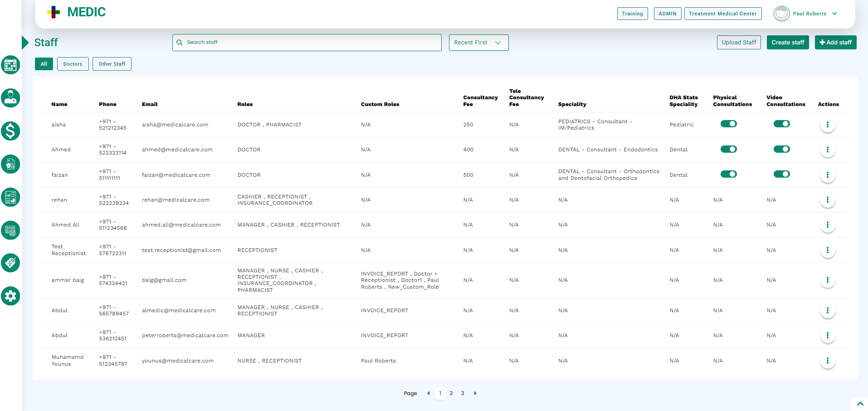Open actions menu for Test Receptionist
This screenshot has height=411, width=868.
pos(828,250)
